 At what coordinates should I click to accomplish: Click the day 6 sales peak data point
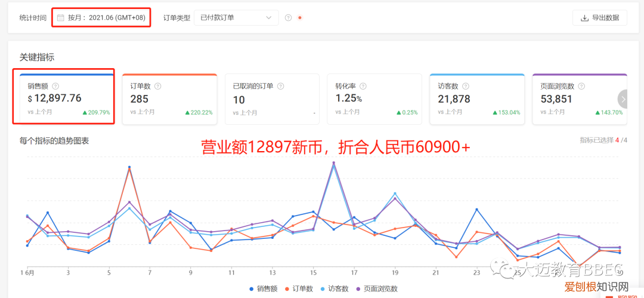click(129, 167)
